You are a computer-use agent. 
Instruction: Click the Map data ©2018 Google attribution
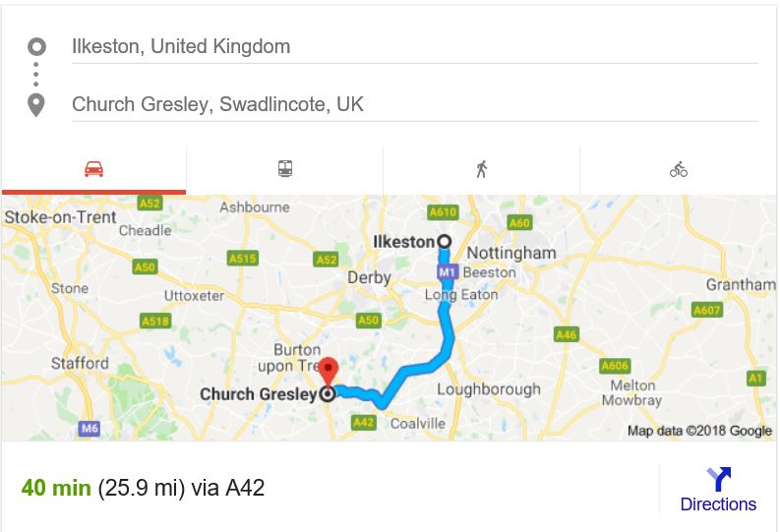[699, 431]
